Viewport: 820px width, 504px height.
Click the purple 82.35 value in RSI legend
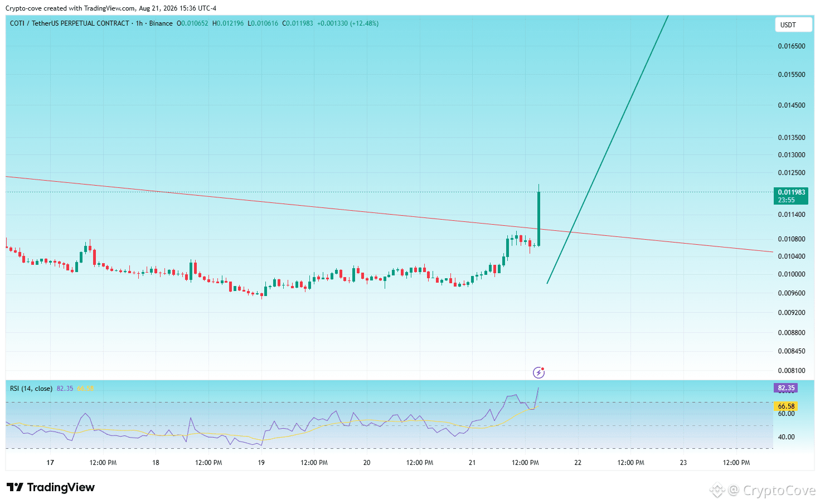(x=65, y=389)
